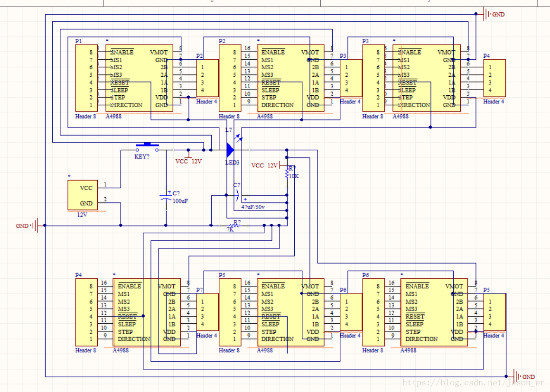
Task: Select the A4988 driver chip beside Header 8 P3
Action: click(427, 78)
